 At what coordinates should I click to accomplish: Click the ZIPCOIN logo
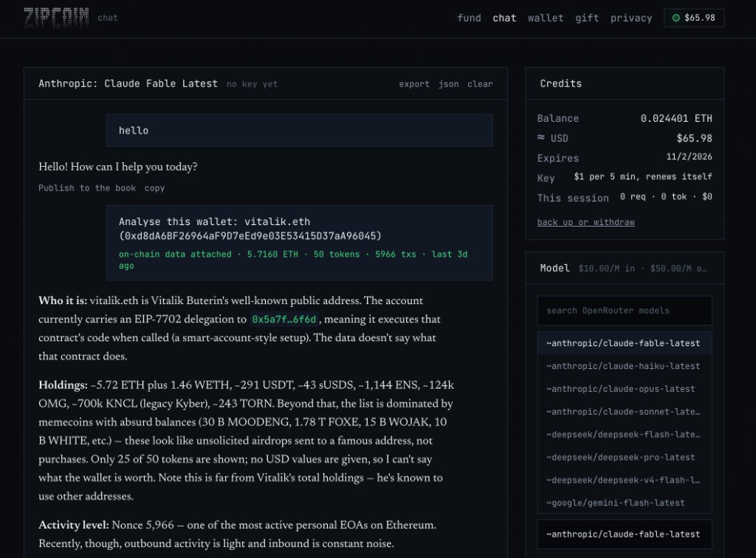[x=56, y=18]
